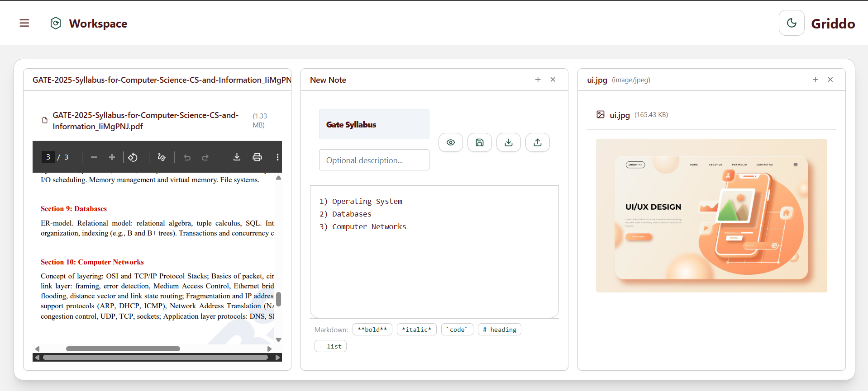Click the Griddo brand title
This screenshot has height=391, width=868.
coord(833,24)
